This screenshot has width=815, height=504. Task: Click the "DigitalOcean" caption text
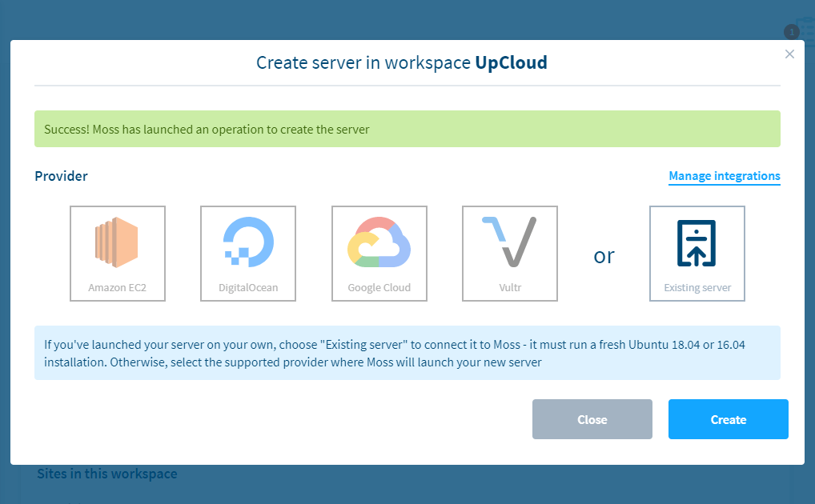pyautogui.click(x=247, y=287)
